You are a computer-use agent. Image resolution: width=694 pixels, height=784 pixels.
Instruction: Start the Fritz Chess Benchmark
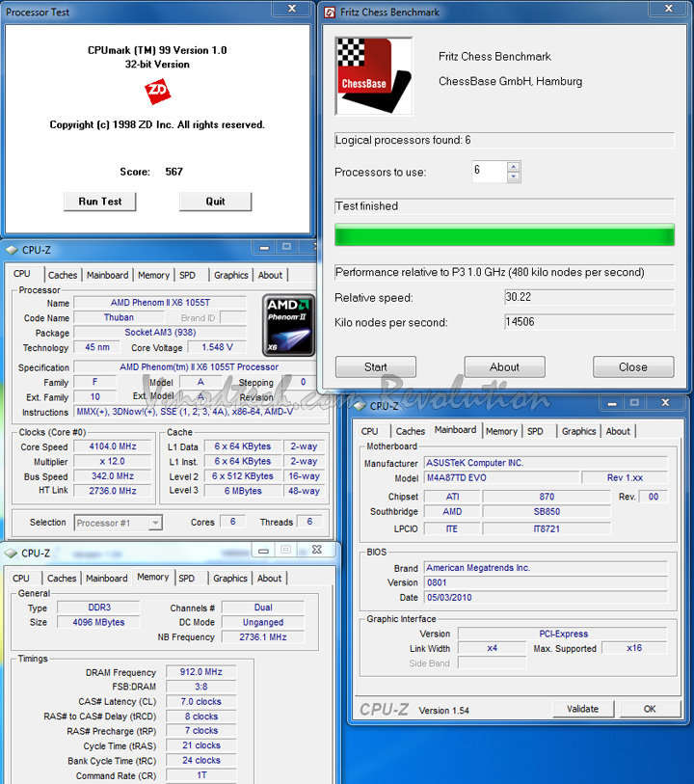click(376, 367)
